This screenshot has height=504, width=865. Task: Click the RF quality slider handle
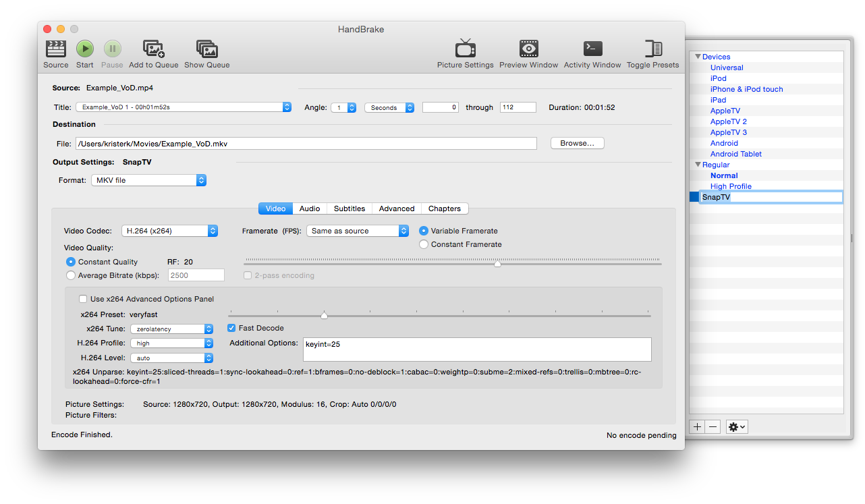click(497, 264)
